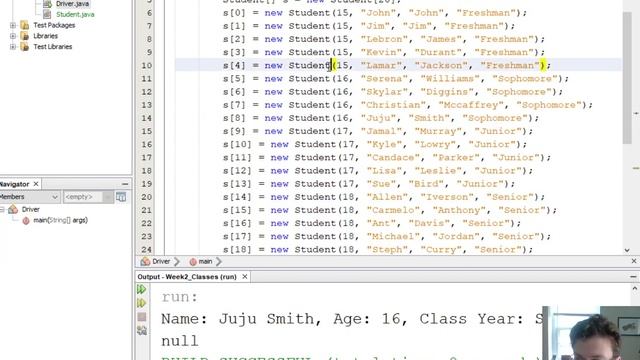Click the Driver class icon in the Navigator
This screenshot has height=360, width=640.
pos(13,209)
